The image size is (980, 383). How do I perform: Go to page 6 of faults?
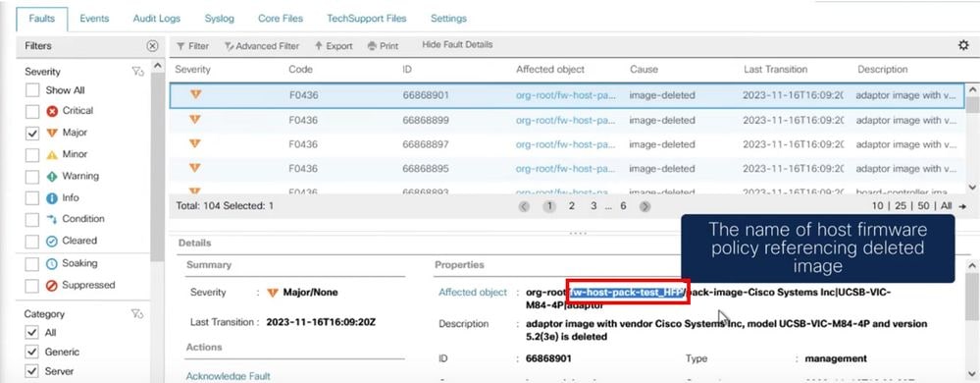coord(623,205)
